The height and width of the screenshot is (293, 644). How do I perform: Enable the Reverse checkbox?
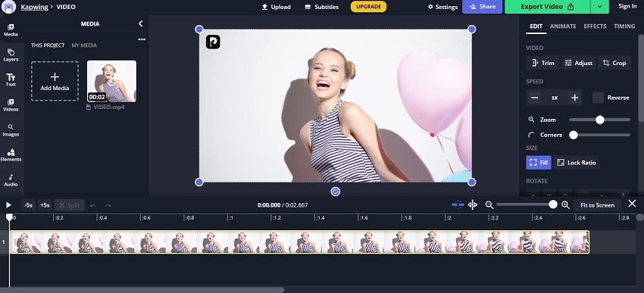click(598, 98)
